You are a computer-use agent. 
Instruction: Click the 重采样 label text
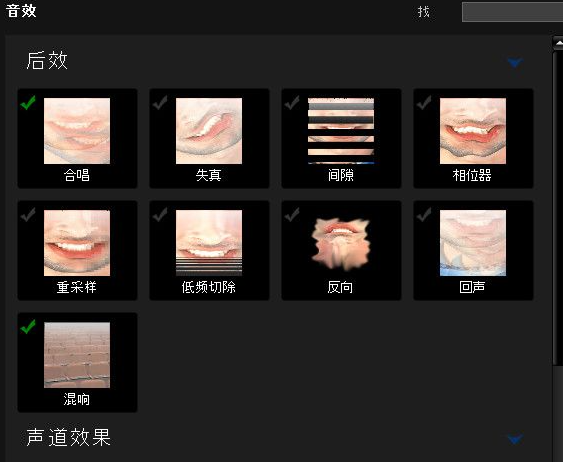pos(76,287)
